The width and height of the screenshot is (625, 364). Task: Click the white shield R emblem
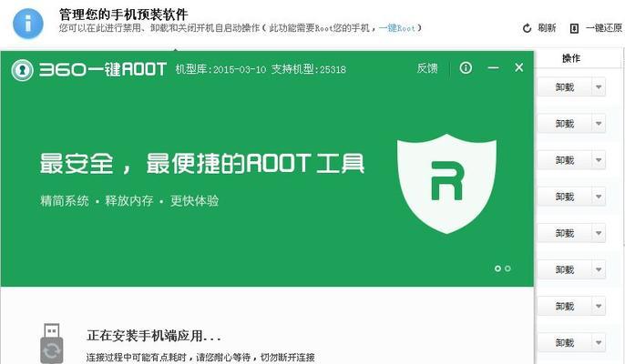(446, 184)
